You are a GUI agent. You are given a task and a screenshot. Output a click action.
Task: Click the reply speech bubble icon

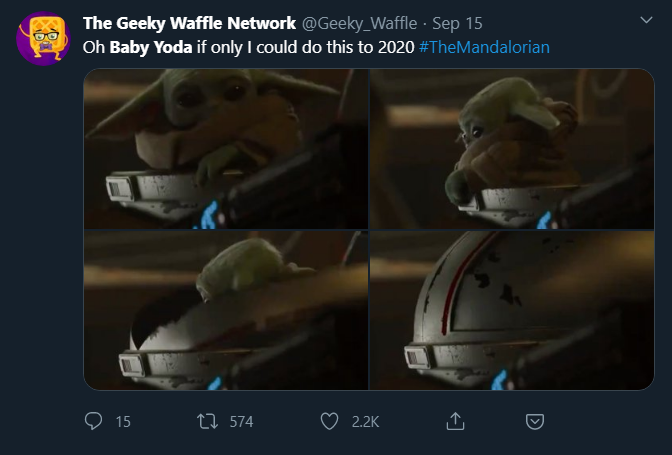coord(93,421)
